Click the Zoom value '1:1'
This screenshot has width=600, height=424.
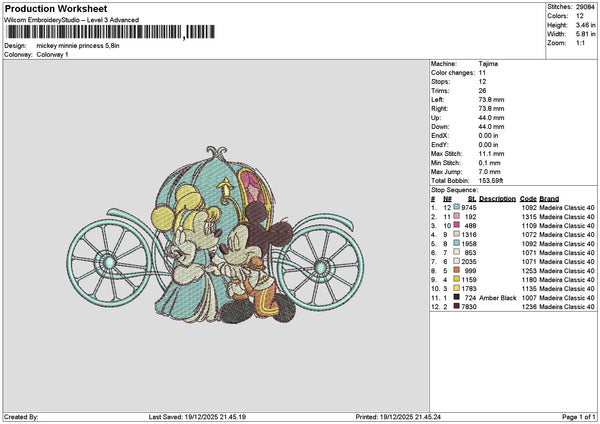pyautogui.click(x=580, y=43)
